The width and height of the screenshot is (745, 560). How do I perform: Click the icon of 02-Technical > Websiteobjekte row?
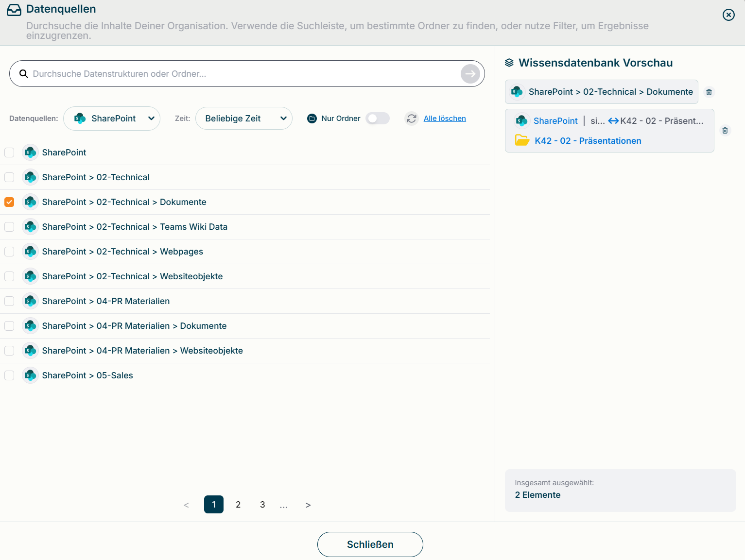pyautogui.click(x=31, y=276)
